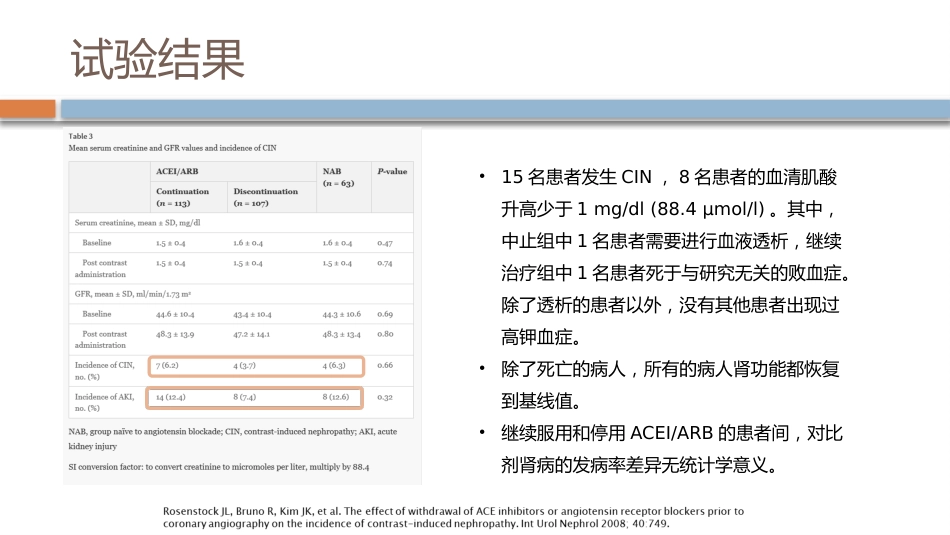The image size is (950, 535).
Task: Click 'Mean serum creatinine and GFR values' caption
Action: [x=172, y=148]
